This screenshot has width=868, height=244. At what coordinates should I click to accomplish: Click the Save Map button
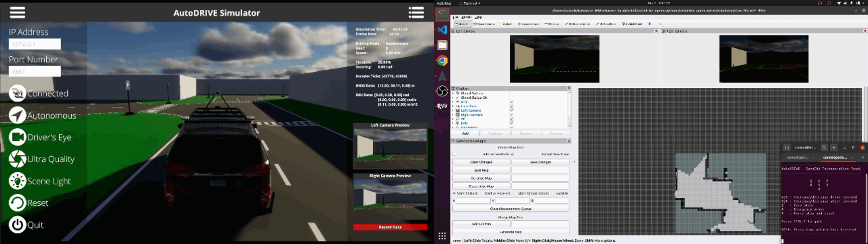pos(481,170)
